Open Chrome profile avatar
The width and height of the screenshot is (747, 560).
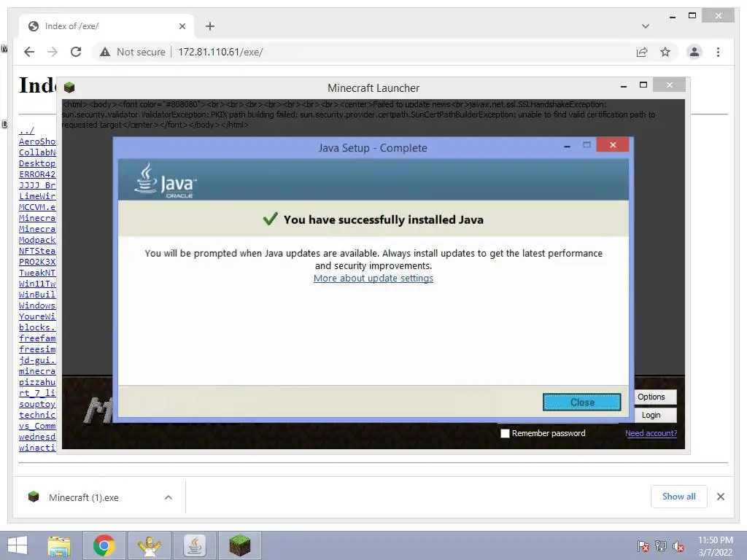(x=694, y=52)
